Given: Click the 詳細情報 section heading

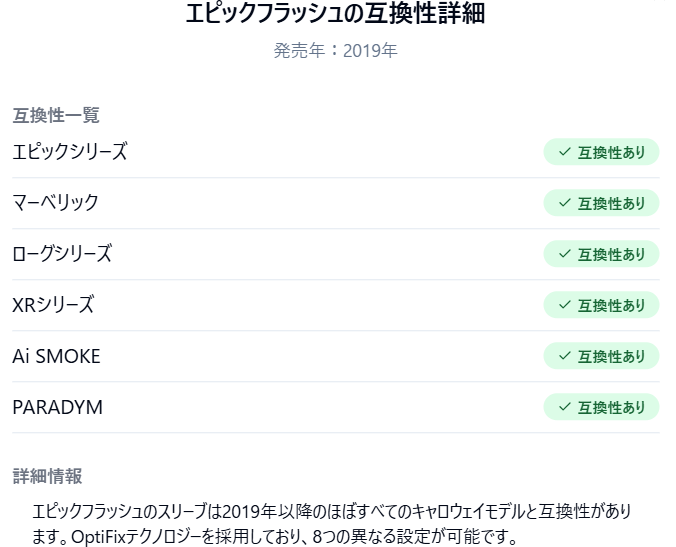Looking at the screenshot, I should (47, 476).
